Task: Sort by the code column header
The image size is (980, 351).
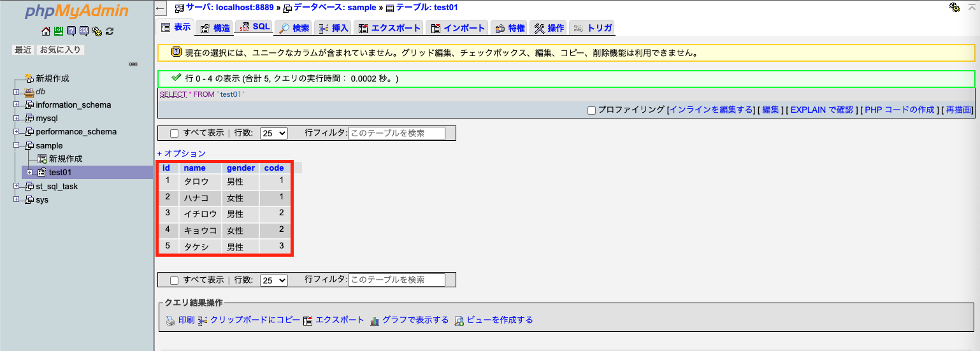Action: pyautogui.click(x=274, y=168)
